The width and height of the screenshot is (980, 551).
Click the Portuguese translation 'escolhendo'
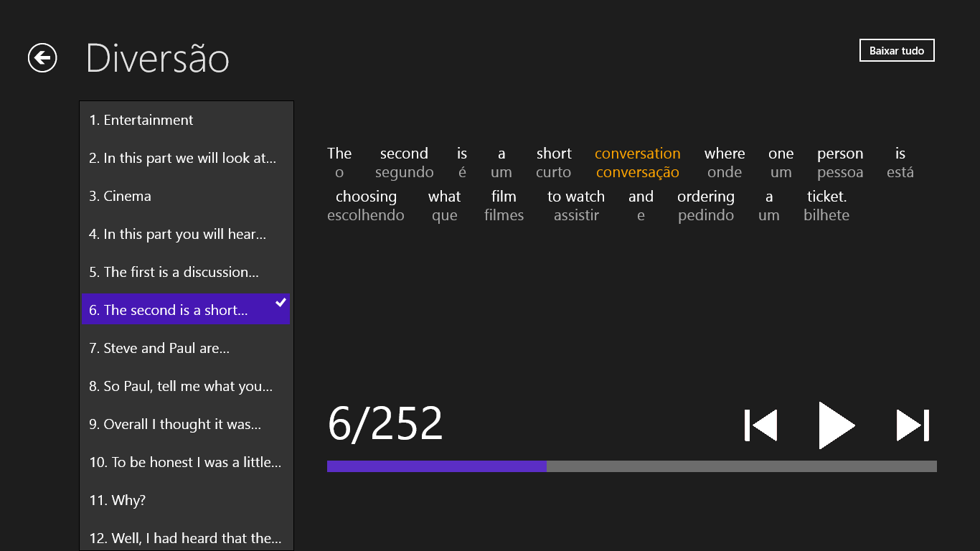[x=366, y=215]
